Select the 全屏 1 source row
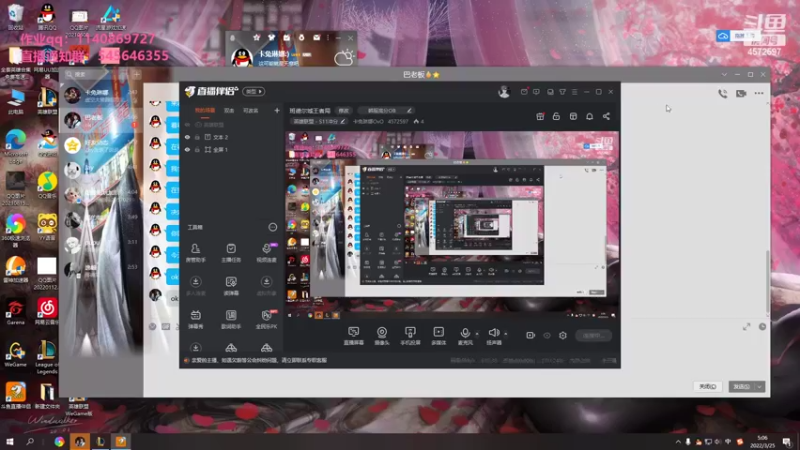Screen dimensions: 800x450 pos(233,149)
